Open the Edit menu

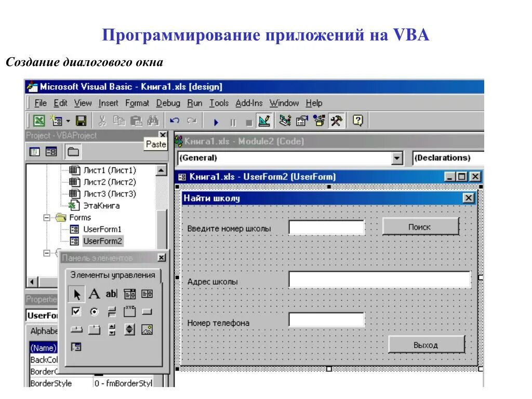(60, 103)
